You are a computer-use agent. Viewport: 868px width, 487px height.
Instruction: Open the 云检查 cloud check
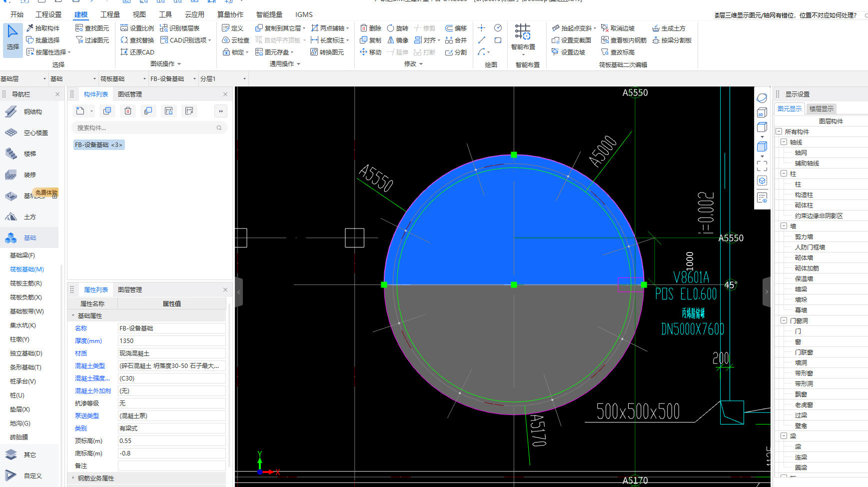point(235,40)
